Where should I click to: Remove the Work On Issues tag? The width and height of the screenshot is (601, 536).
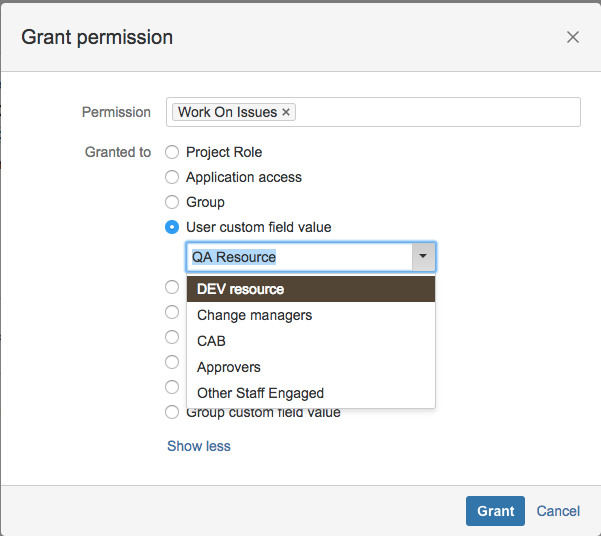click(286, 112)
